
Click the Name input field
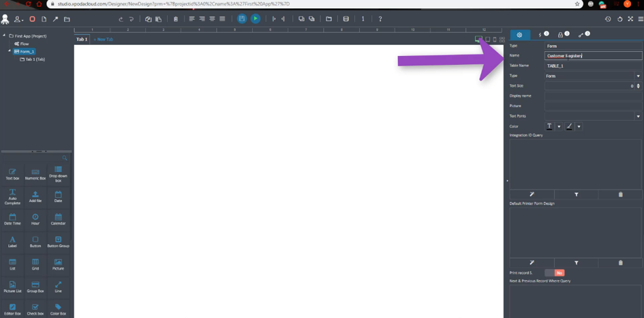click(x=594, y=55)
